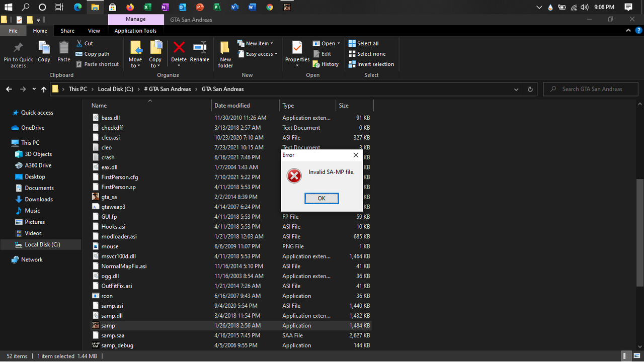Click Local Disk (C:) breadcrumb
644x362 pixels.
[116, 89]
